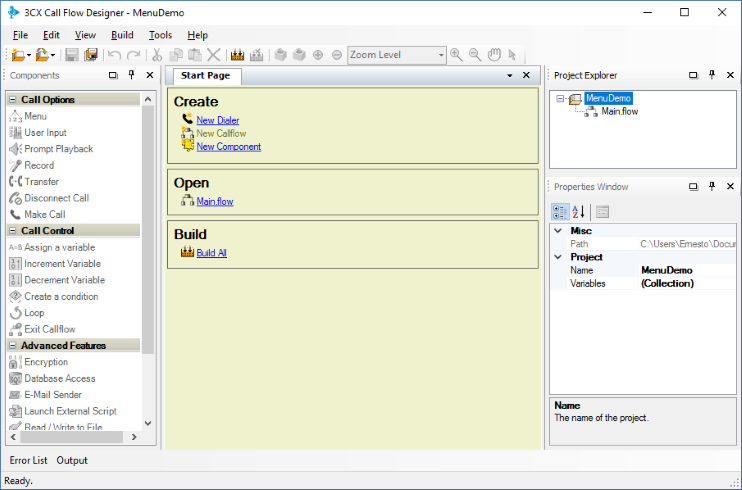
Task: Collapse the Advanced Features group
Action: click(x=13, y=346)
